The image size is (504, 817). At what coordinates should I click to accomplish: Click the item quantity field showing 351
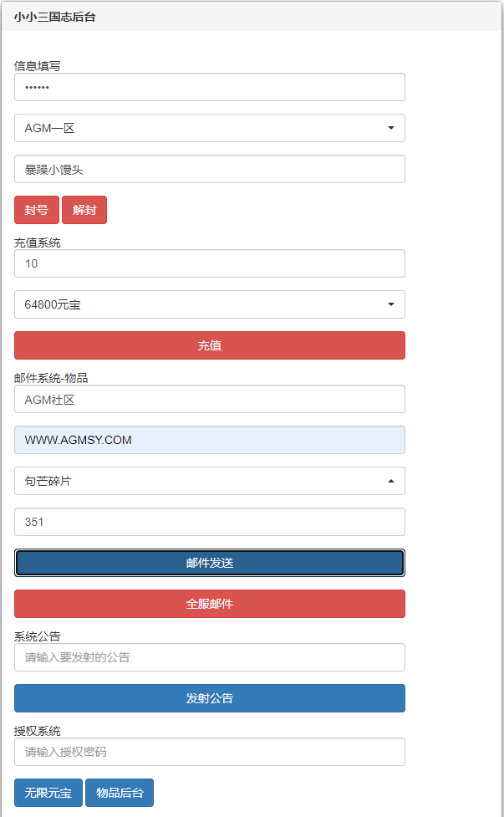click(209, 522)
